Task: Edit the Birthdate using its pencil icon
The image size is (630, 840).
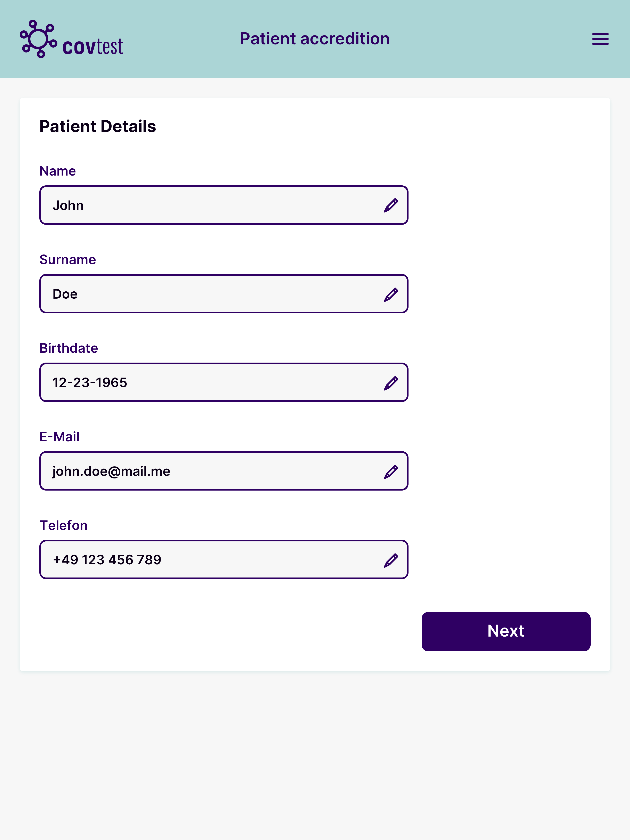Action: pyautogui.click(x=391, y=383)
